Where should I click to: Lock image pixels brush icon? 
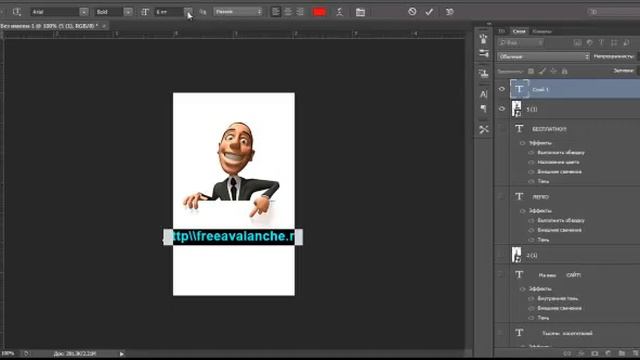[542, 71]
